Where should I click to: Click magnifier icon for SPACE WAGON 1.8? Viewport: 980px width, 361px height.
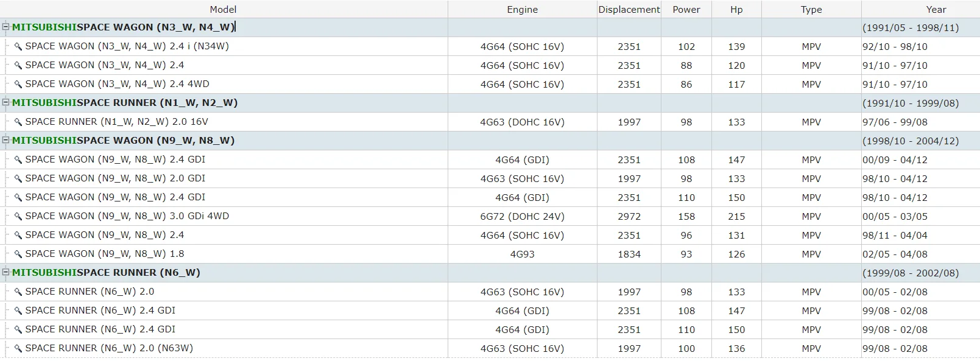click(18, 254)
